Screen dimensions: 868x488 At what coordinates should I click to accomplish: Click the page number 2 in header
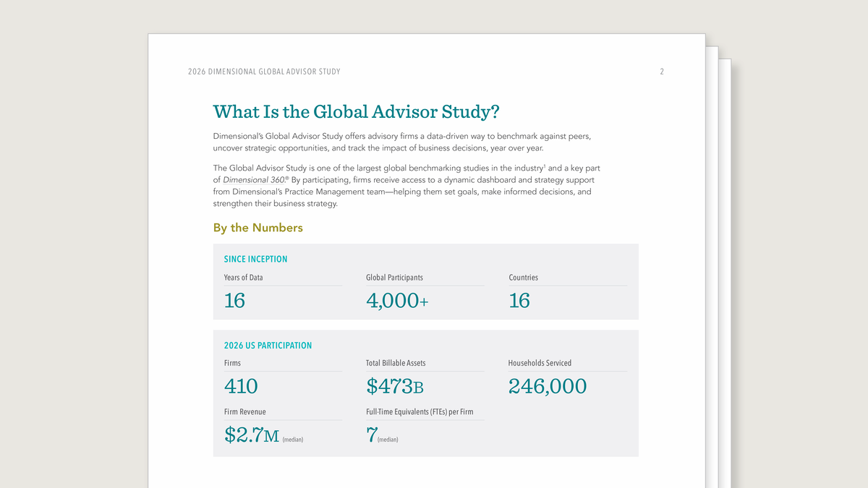(x=662, y=72)
